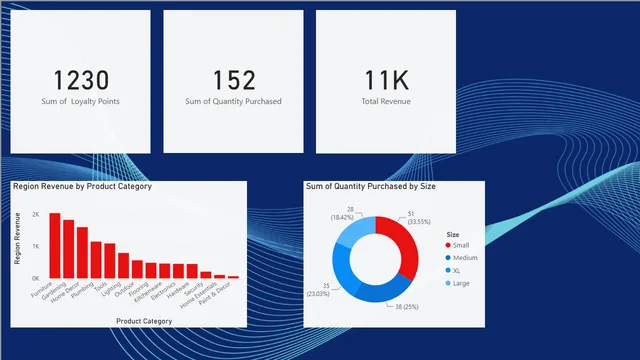Viewport: 640px width, 360px height.
Task: Select the 1230 Sum of Loyalty Points card
Action: click(80, 82)
